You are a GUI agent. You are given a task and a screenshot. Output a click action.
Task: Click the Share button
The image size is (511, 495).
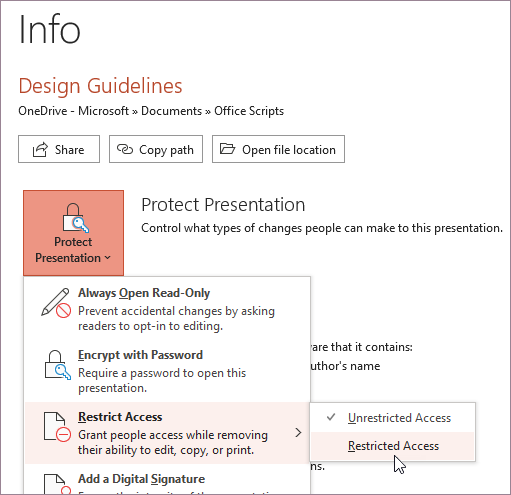click(59, 149)
